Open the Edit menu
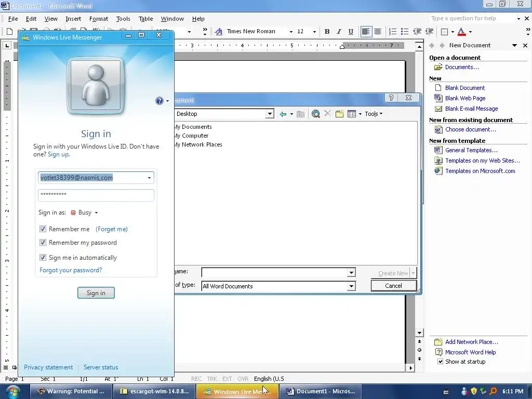Viewport: 532px width, 399px height. point(31,19)
